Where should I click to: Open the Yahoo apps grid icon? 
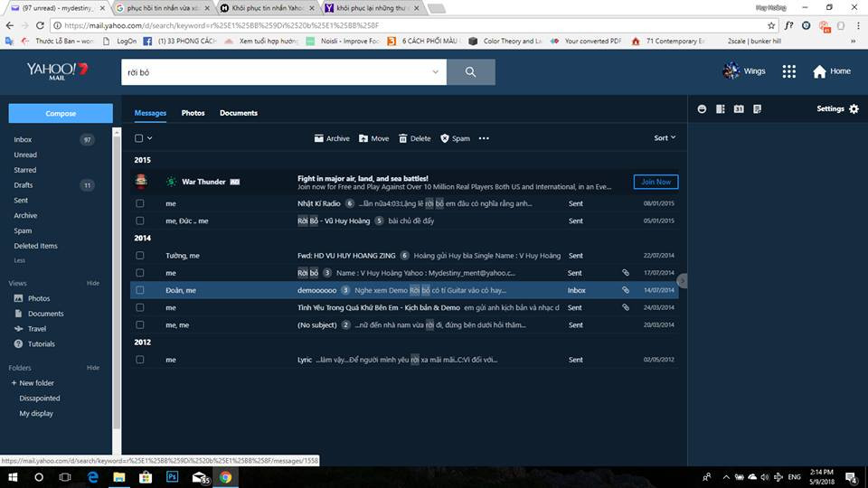coord(788,71)
